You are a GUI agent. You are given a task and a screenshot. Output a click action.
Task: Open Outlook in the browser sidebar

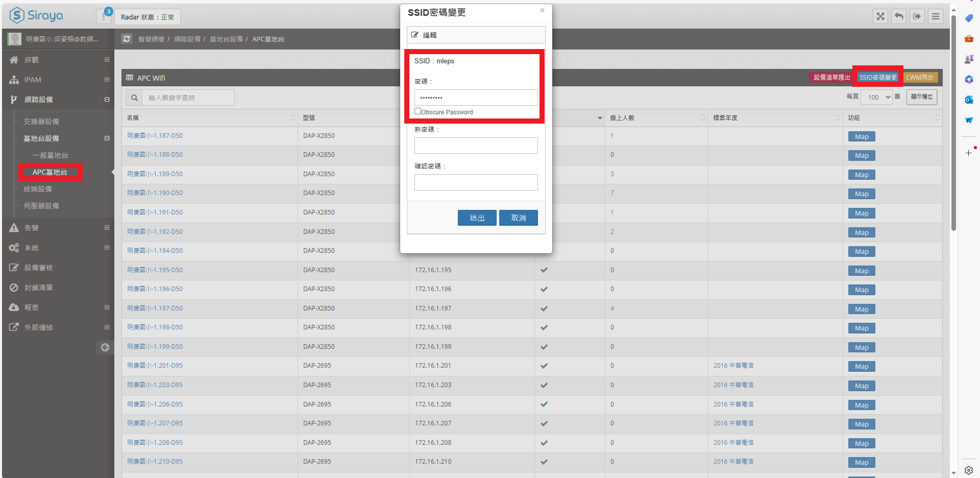pyautogui.click(x=968, y=100)
